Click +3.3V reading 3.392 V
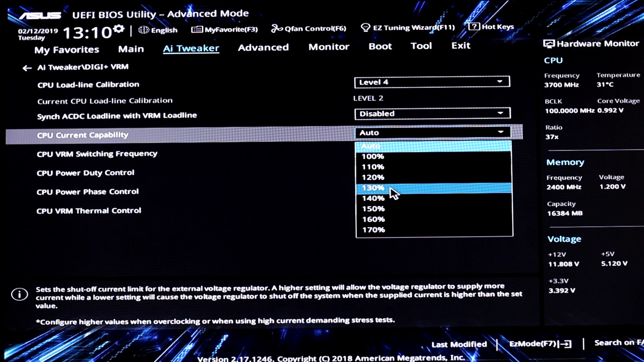The height and width of the screenshot is (362, 644). [x=562, y=291]
